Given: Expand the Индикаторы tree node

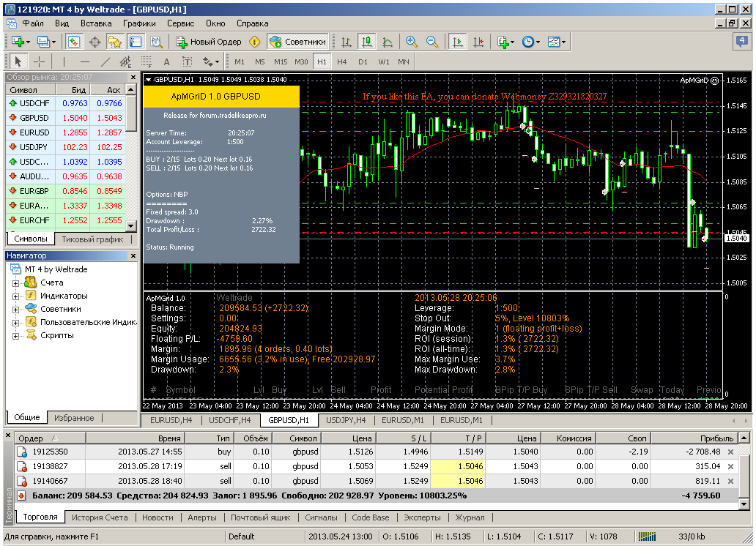Looking at the screenshot, I should click(x=15, y=296).
